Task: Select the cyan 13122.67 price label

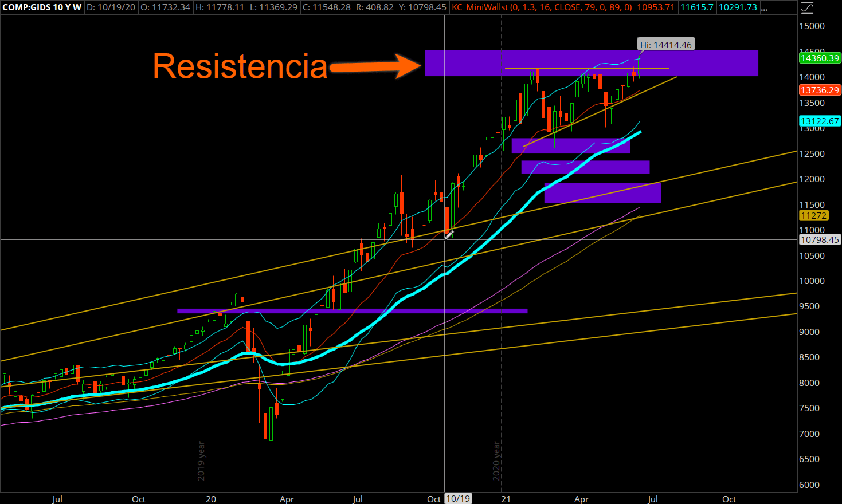Action: coord(818,121)
